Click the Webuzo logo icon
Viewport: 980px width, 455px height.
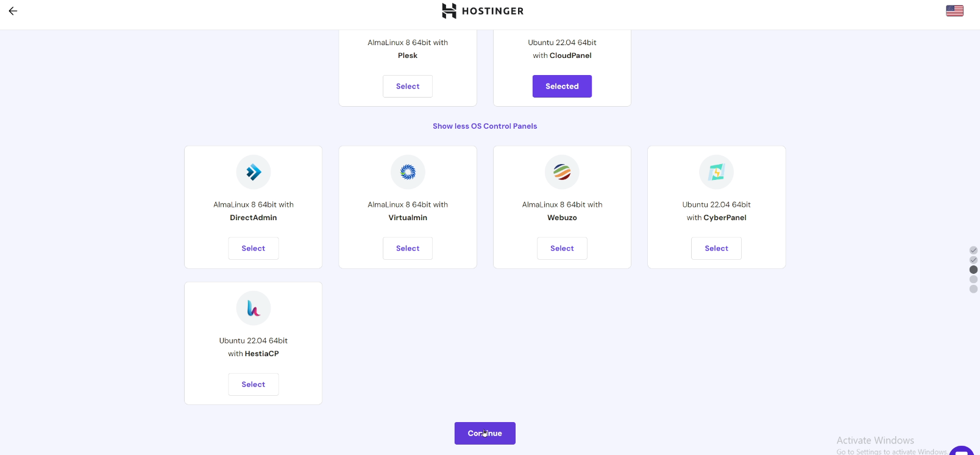pos(562,172)
